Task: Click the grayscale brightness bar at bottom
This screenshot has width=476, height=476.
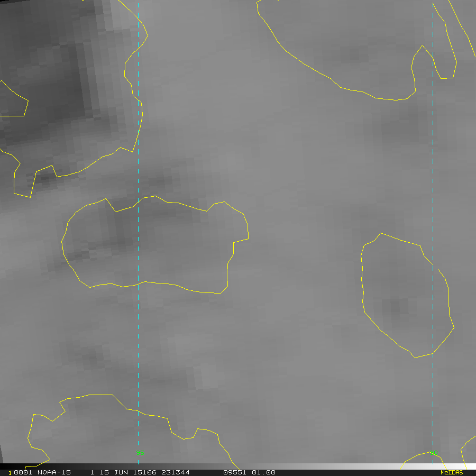Action: coord(238,466)
